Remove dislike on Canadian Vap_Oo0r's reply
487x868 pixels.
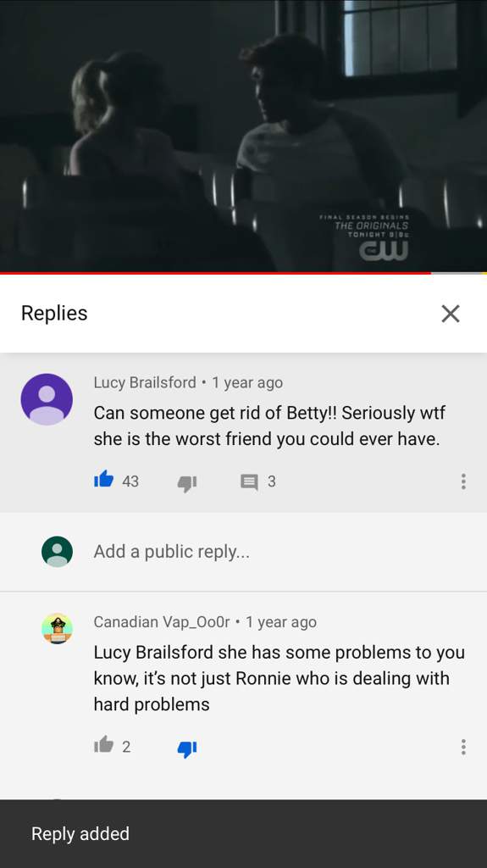click(x=187, y=748)
